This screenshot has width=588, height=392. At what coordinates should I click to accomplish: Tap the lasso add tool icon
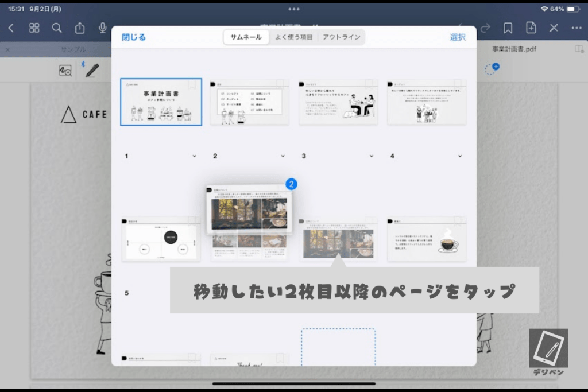tap(492, 68)
